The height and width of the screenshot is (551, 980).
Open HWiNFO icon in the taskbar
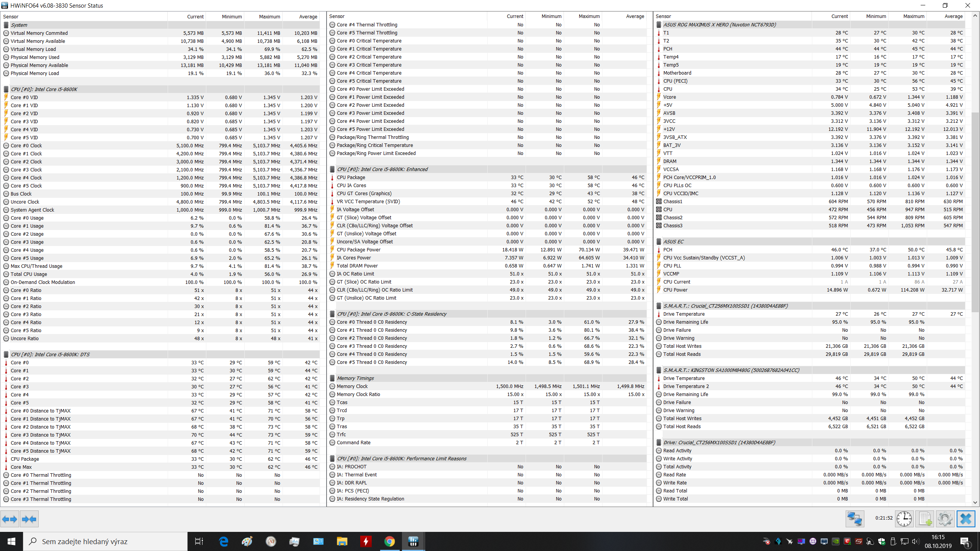click(413, 541)
